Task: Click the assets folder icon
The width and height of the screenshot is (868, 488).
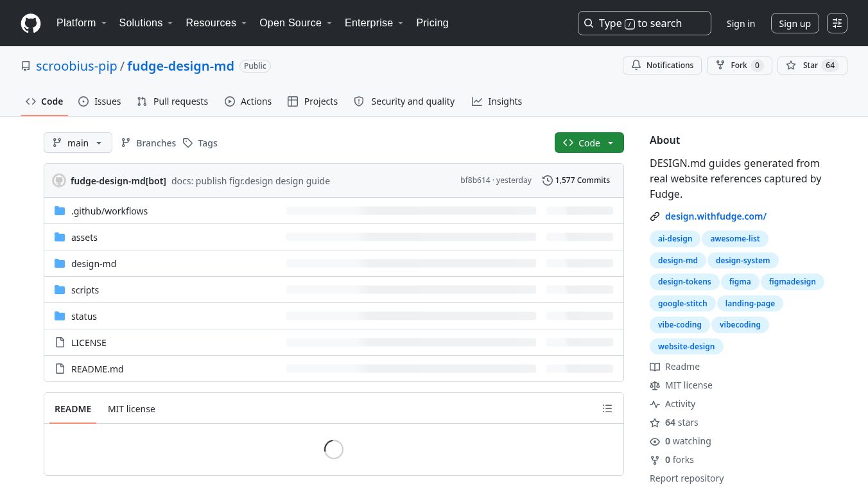Action: [x=60, y=237]
